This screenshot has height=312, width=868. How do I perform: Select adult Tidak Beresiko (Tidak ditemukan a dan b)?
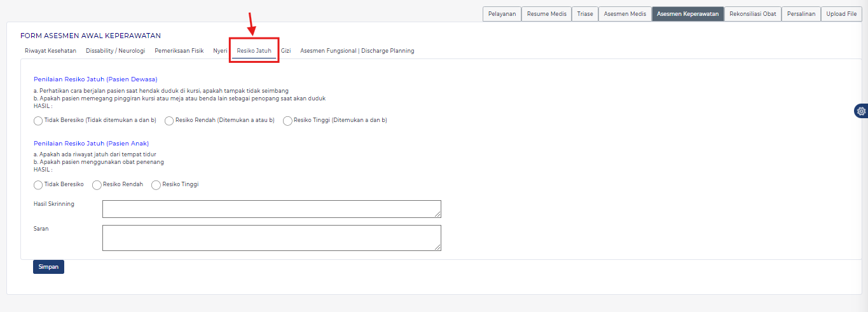pos(38,120)
